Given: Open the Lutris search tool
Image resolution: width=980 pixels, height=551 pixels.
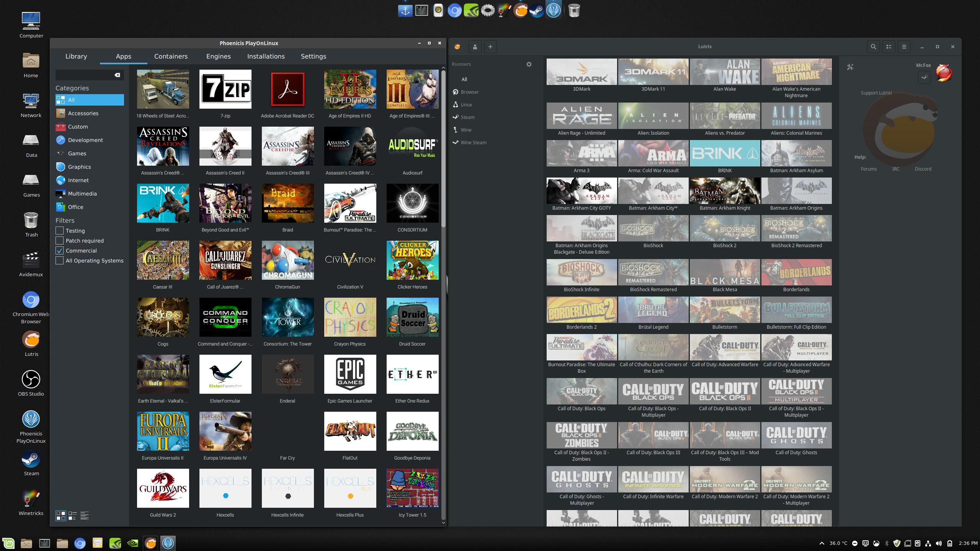Looking at the screenshot, I should tap(873, 47).
